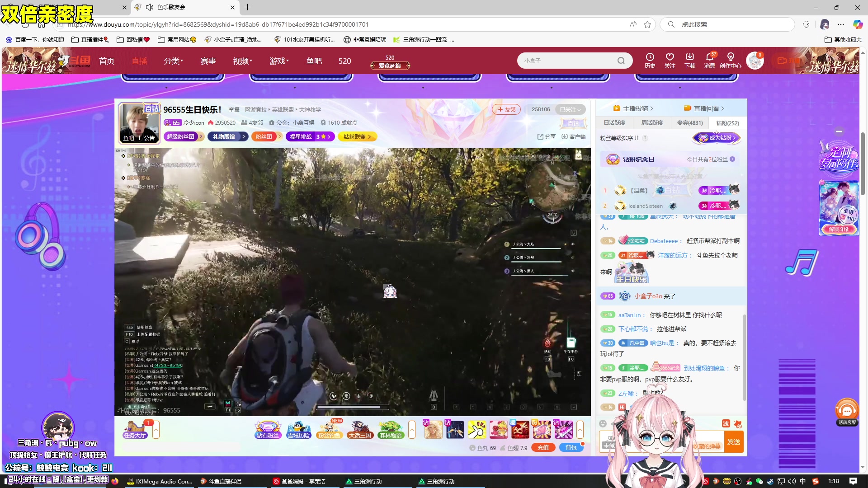Favorite this page with the star icon
Screen dimensions: 868x488
pyautogui.click(x=647, y=24)
